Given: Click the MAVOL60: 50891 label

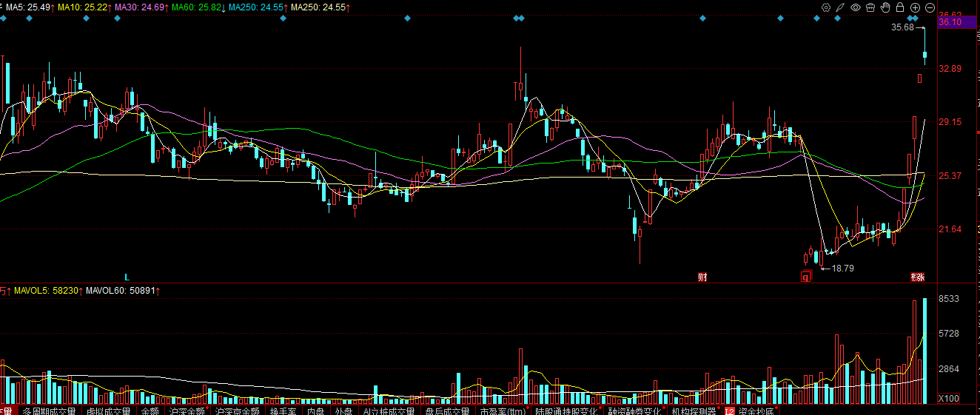Looking at the screenshot, I should point(121,291).
